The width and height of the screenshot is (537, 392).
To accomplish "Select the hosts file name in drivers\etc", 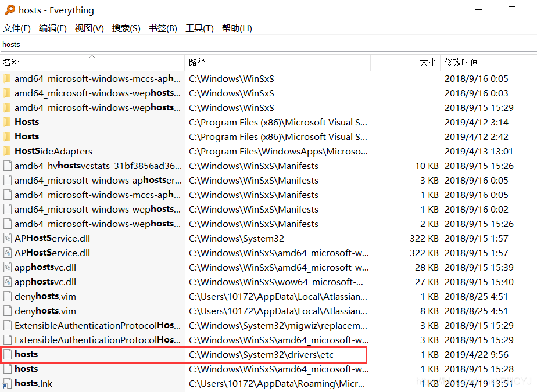I will pyautogui.click(x=26, y=354).
